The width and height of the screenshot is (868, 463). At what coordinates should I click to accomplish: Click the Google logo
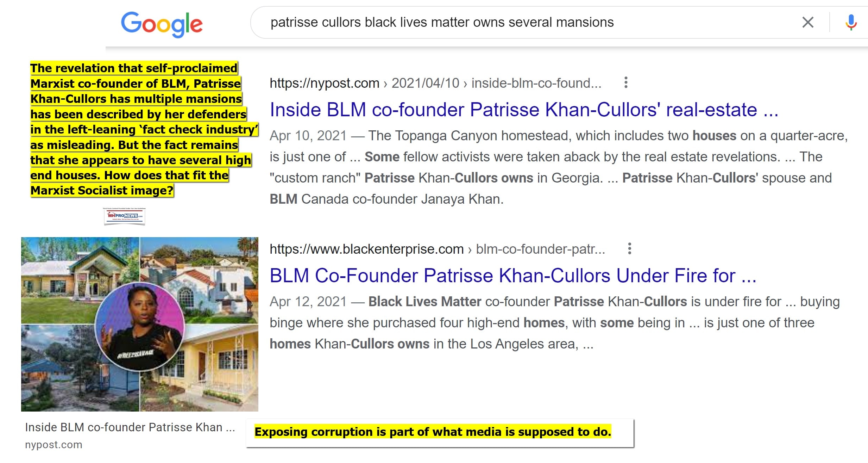pyautogui.click(x=162, y=24)
